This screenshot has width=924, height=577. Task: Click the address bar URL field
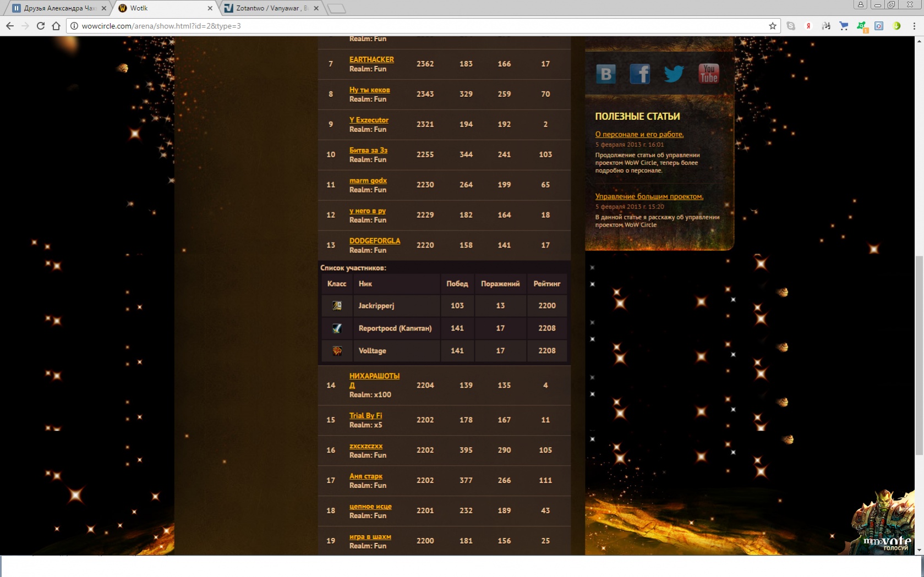(x=418, y=26)
